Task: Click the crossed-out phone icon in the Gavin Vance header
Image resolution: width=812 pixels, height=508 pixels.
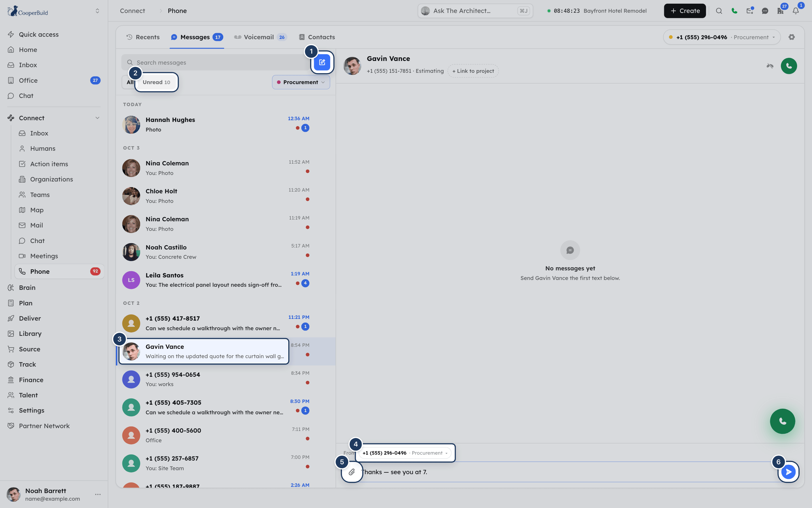Action: click(770, 66)
